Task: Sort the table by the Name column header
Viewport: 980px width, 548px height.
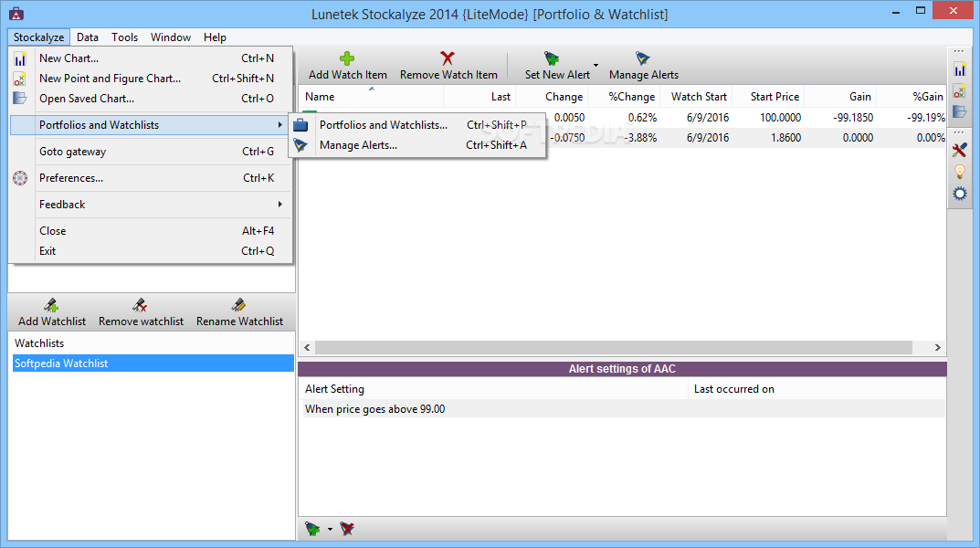Action: click(x=371, y=97)
